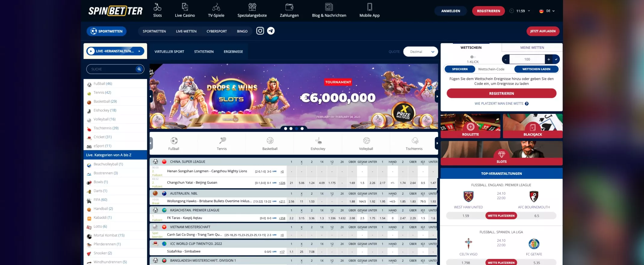Image resolution: width=644 pixels, height=265 pixels.
Task: Decrease bet amount with minus button
Action: click(506, 59)
